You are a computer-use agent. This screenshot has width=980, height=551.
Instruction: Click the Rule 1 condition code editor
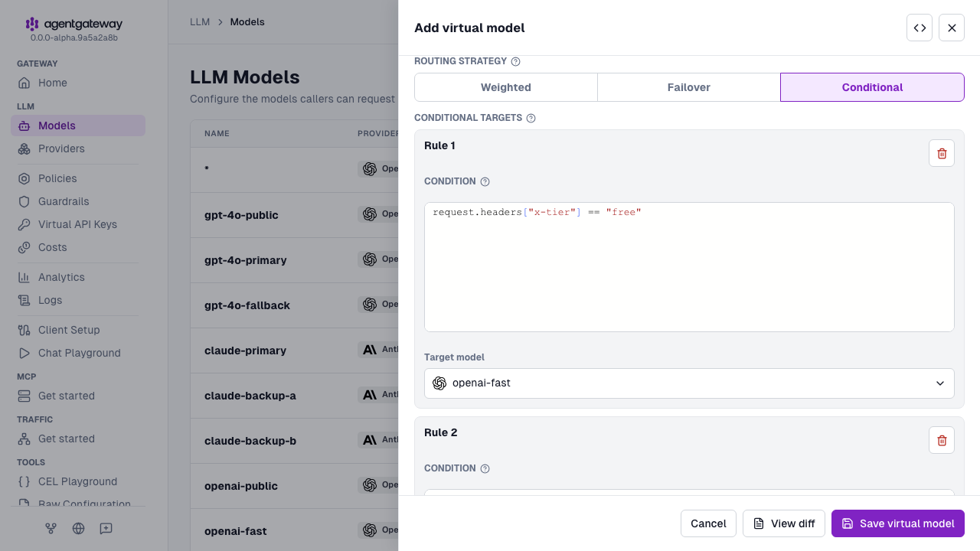click(x=689, y=267)
